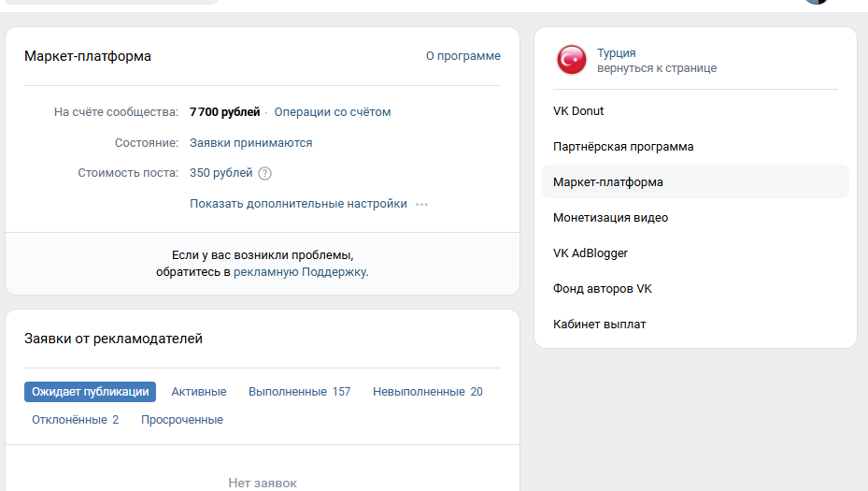Switch to the 'Активные' tab
This screenshot has height=491, width=868.
(x=199, y=392)
